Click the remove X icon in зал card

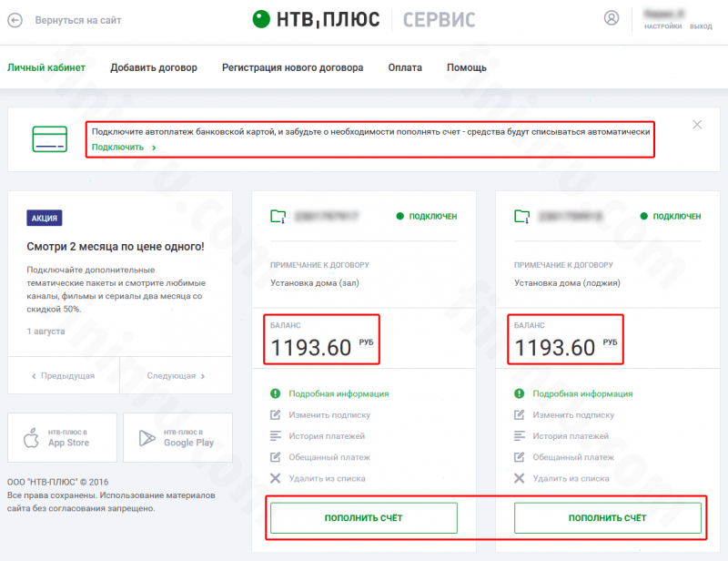pyautogui.click(x=276, y=478)
